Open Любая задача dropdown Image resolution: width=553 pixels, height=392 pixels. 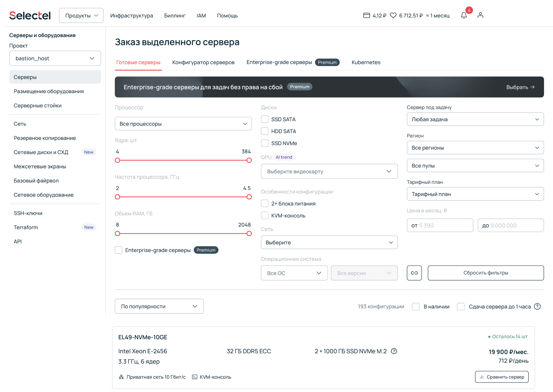pyautogui.click(x=475, y=119)
